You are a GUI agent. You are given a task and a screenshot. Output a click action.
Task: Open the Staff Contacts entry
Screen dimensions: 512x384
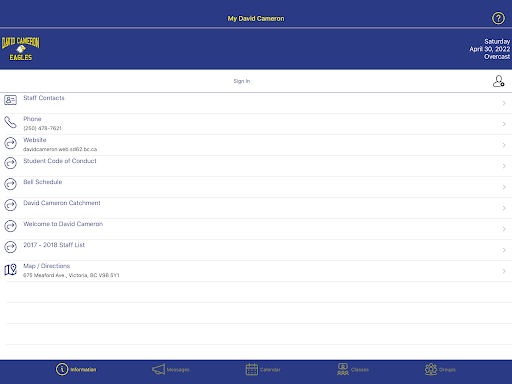[44, 98]
